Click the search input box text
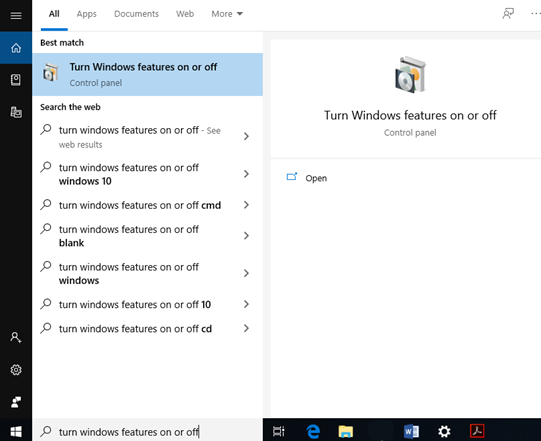The height and width of the screenshot is (441, 541). point(128,432)
